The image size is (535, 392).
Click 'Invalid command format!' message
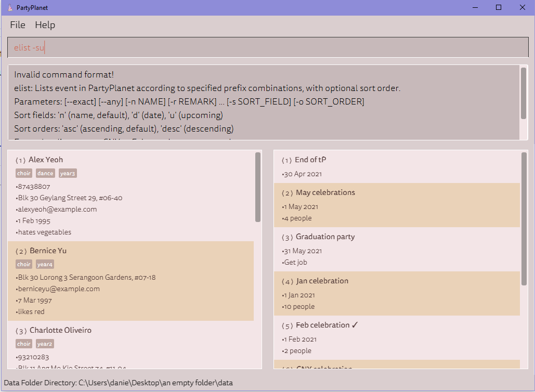tap(64, 75)
